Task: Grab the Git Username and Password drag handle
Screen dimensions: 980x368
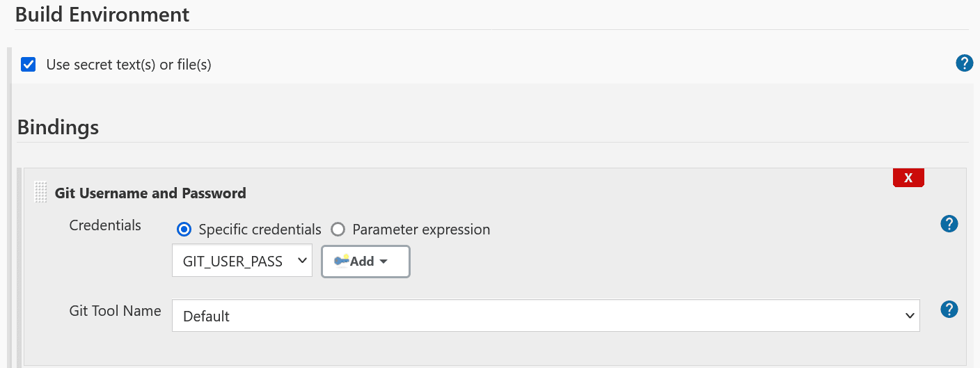Action: coord(41,193)
